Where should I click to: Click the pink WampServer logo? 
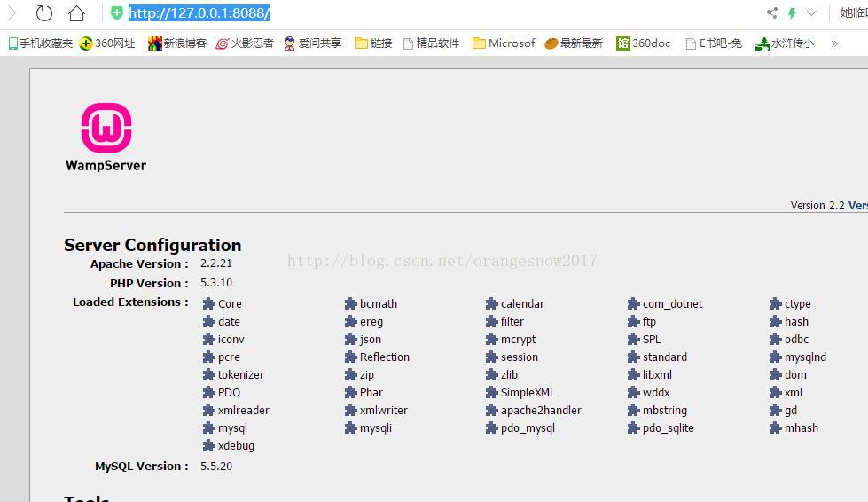(106, 128)
